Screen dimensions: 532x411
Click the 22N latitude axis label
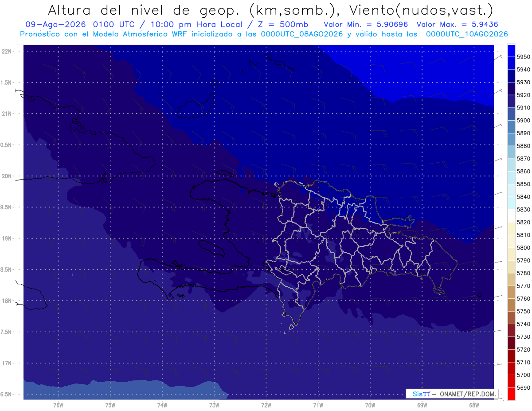pos(8,51)
